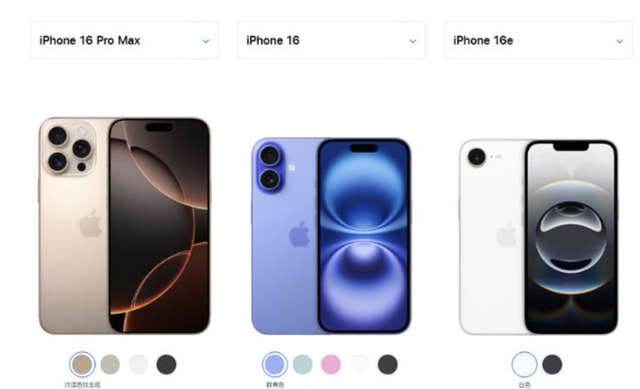Image resolution: width=640 pixels, height=389 pixels.
Task: Choose teal color swatch for iPhone 16
Action: (x=302, y=364)
